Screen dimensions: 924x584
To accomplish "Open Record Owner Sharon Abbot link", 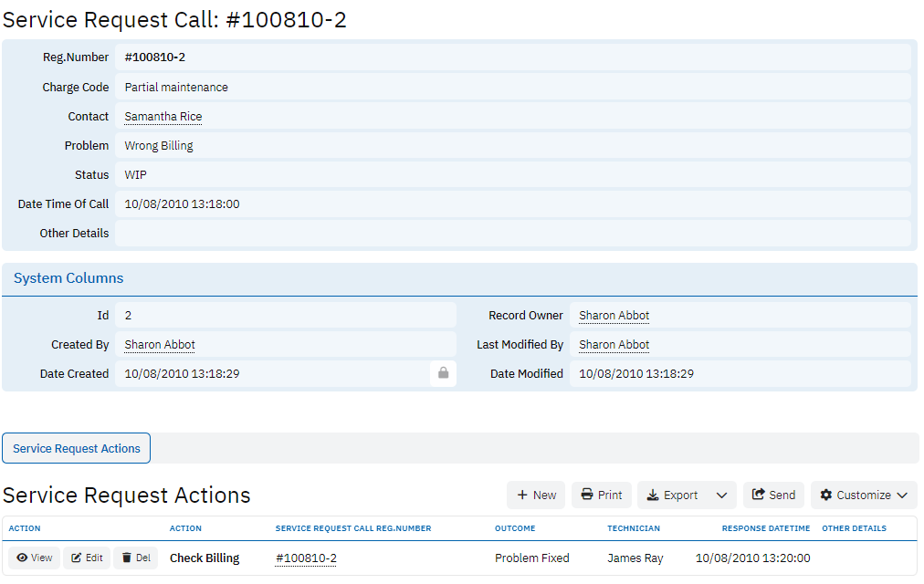I will (x=614, y=316).
